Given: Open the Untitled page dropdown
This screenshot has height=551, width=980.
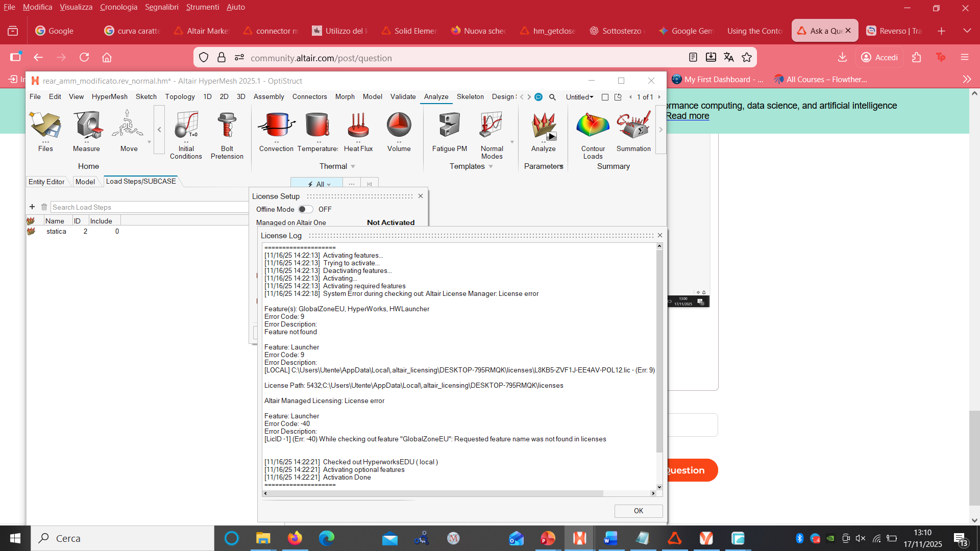Looking at the screenshot, I should tap(580, 97).
